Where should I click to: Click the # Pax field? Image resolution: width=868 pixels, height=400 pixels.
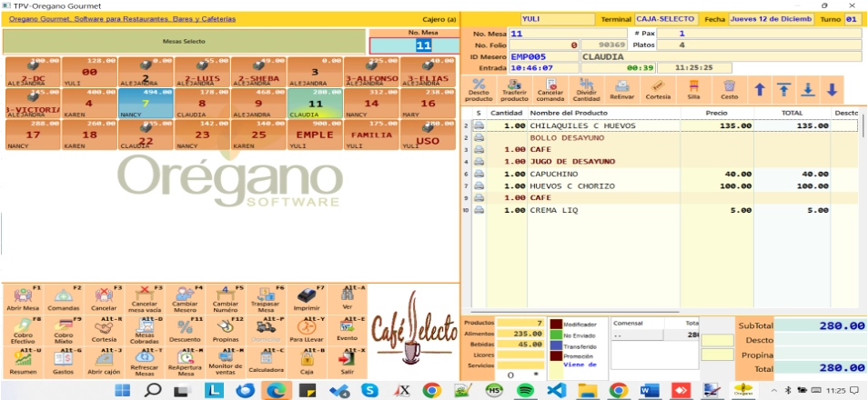click(x=759, y=34)
